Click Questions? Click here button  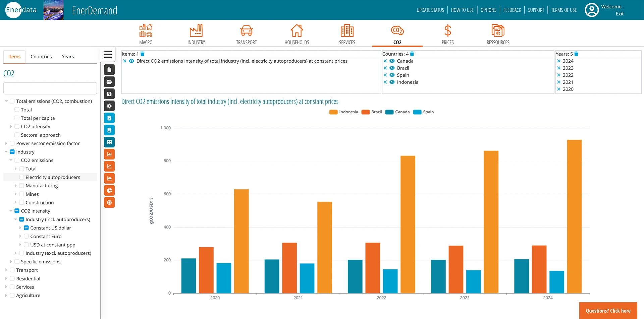coord(608,311)
